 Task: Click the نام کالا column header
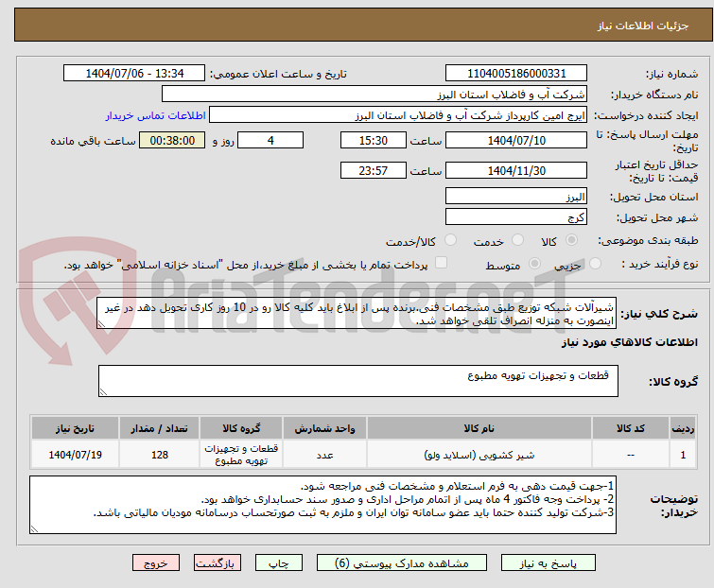point(479,428)
